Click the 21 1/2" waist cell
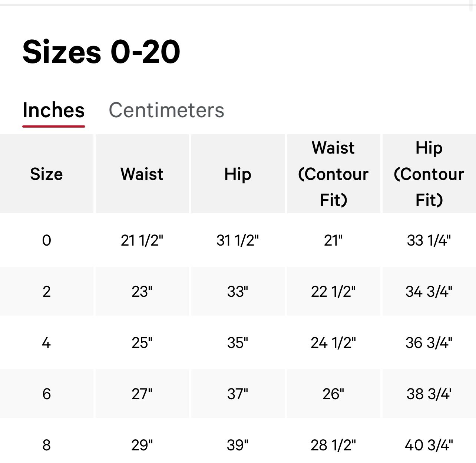 pos(142,240)
